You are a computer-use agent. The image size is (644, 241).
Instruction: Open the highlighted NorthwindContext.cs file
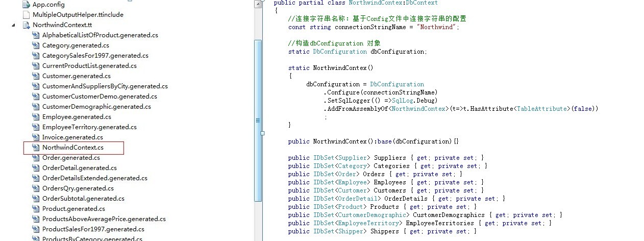(x=73, y=148)
